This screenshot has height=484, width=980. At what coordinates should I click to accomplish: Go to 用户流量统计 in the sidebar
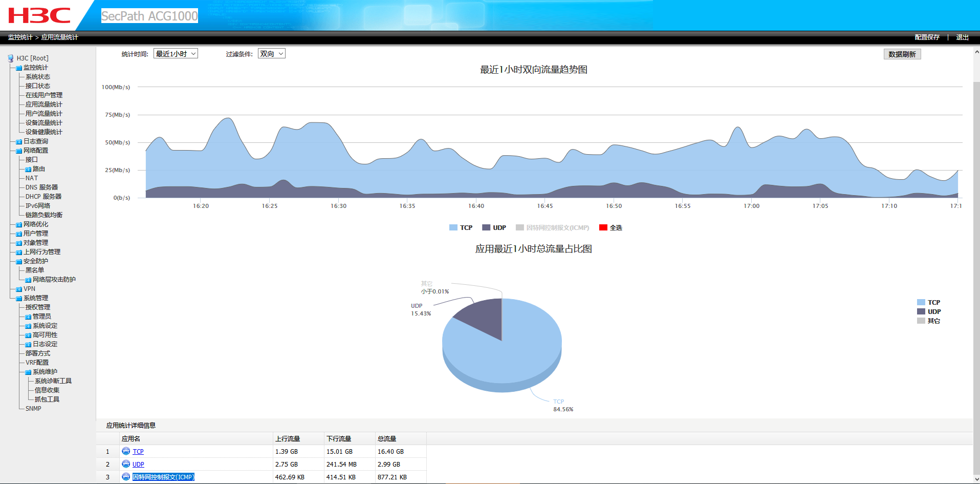(44, 114)
